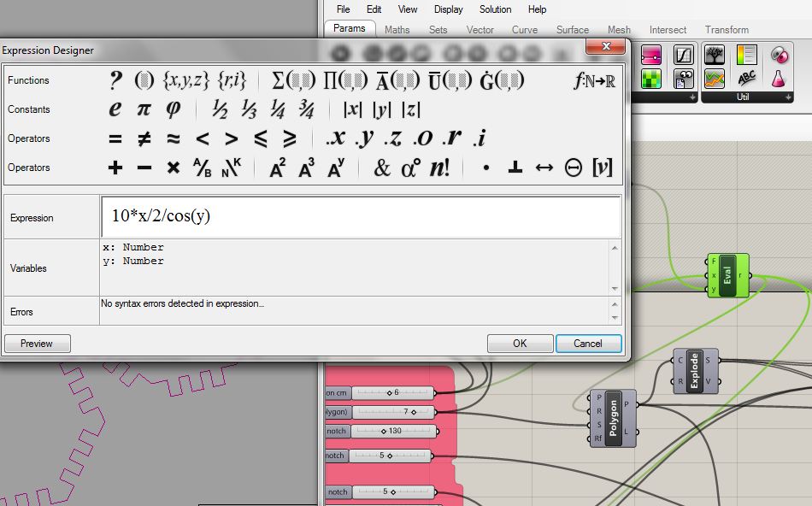Cancel the Expression Designer dialog
Image resolution: width=812 pixels, height=506 pixels.
(588, 344)
